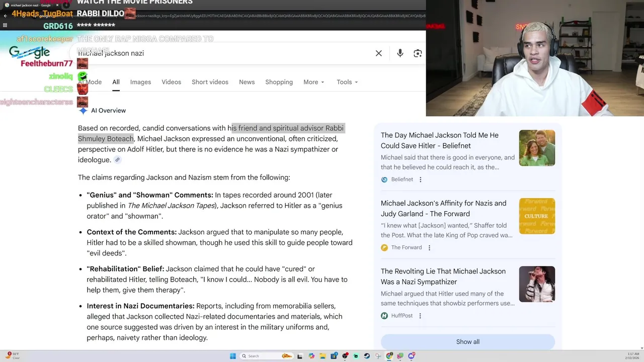644x362 pixels.
Task: Click the yellow Culture Forward thumbnail
Action: (x=537, y=216)
